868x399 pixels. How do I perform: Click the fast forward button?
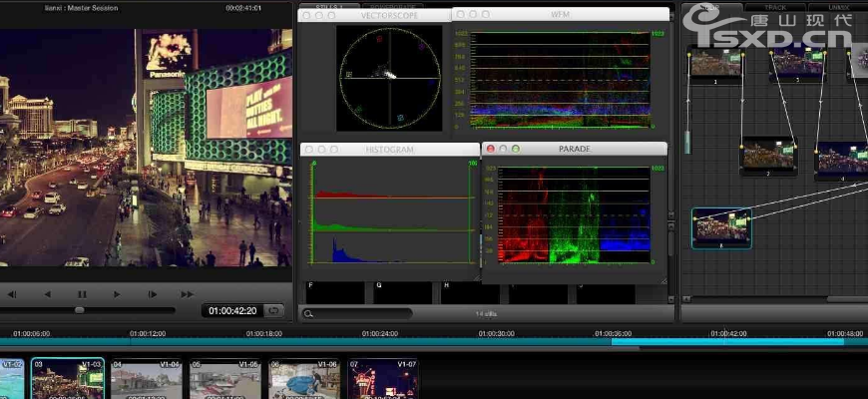click(187, 294)
